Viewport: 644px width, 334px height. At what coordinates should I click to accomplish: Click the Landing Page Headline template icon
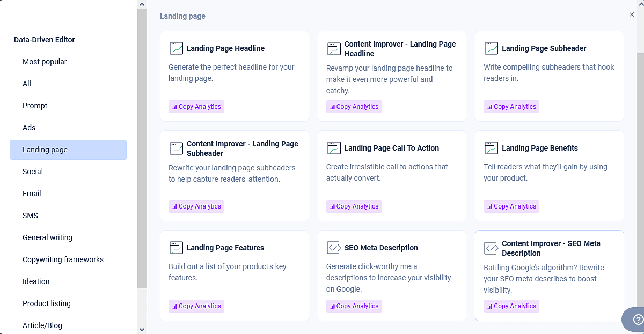point(176,48)
